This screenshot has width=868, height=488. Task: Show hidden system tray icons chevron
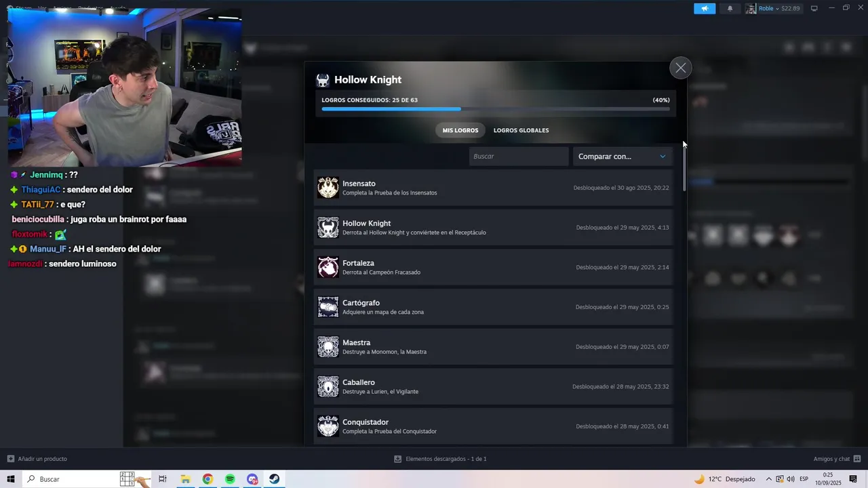[x=768, y=479]
